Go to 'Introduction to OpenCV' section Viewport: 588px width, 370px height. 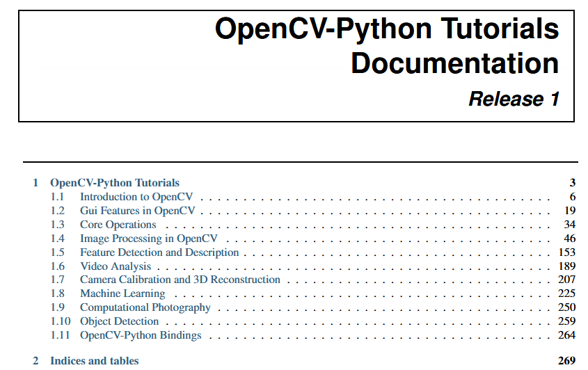pyautogui.click(x=136, y=197)
